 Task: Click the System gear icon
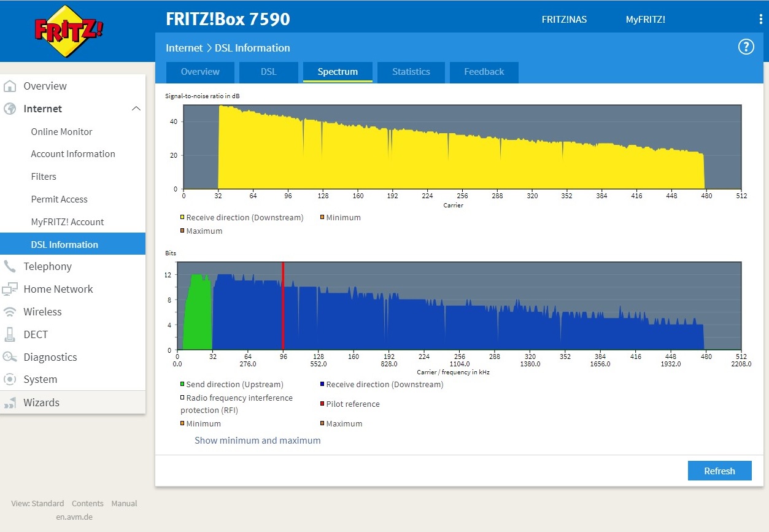pos(10,379)
